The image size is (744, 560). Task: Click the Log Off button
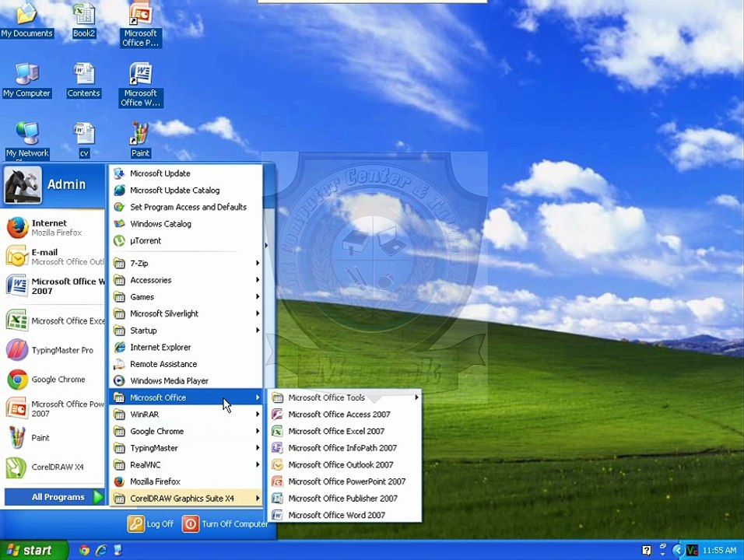click(150, 524)
